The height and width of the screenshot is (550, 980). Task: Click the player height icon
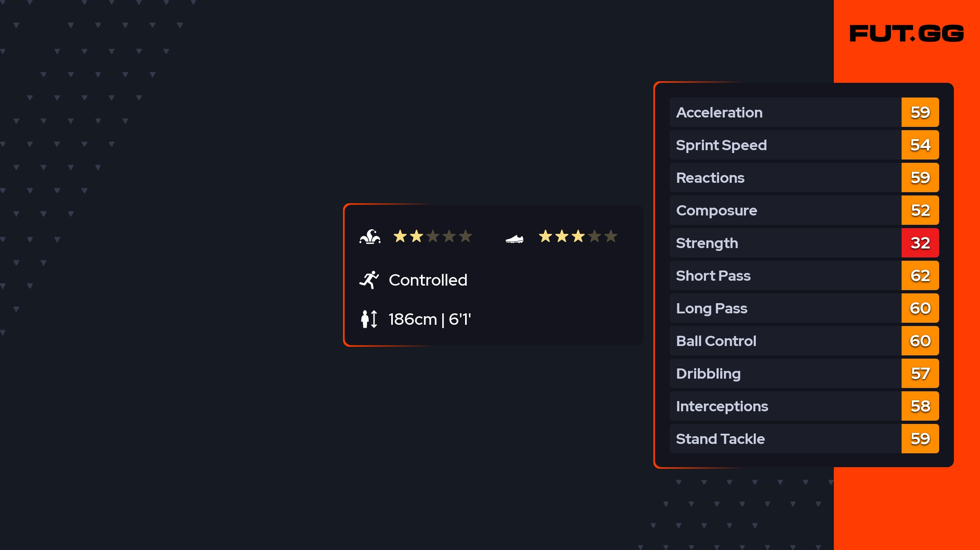click(x=369, y=319)
